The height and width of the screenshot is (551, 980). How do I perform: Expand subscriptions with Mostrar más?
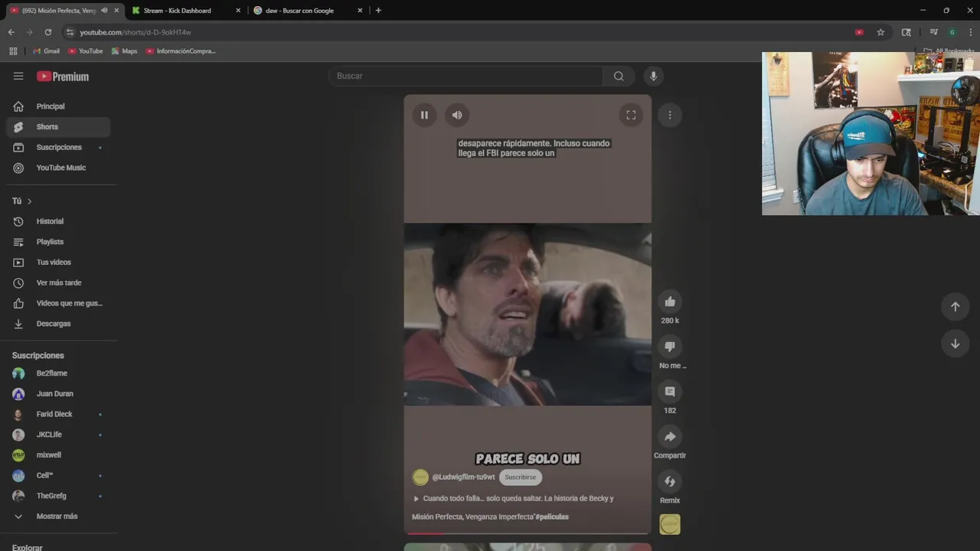(x=58, y=517)
